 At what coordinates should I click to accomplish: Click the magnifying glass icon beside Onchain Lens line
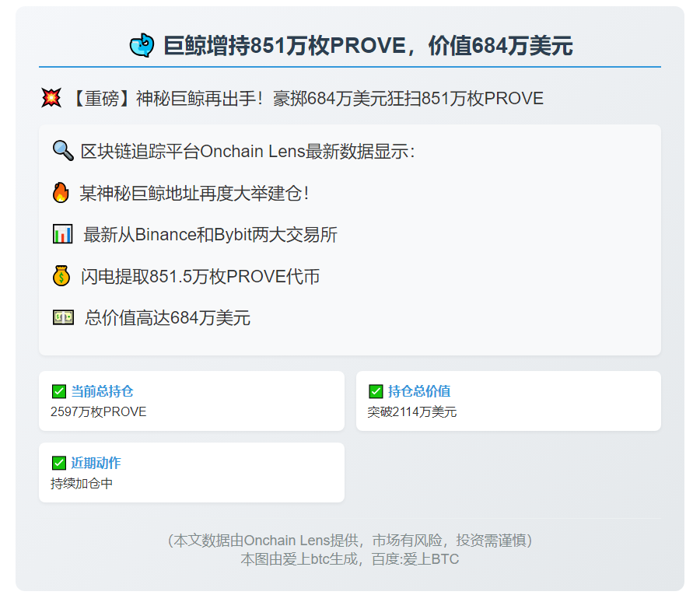pos(62,150)
